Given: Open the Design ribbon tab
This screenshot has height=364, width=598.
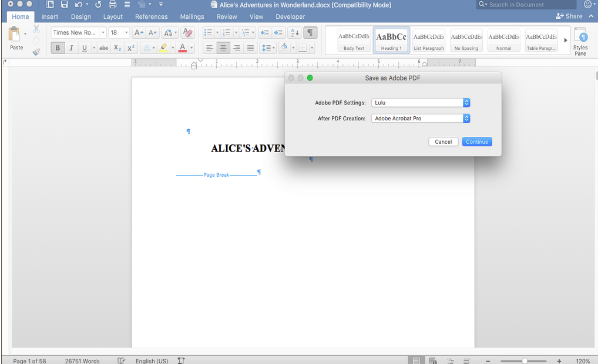Looking at the screenshot, I should coord(81,17).
